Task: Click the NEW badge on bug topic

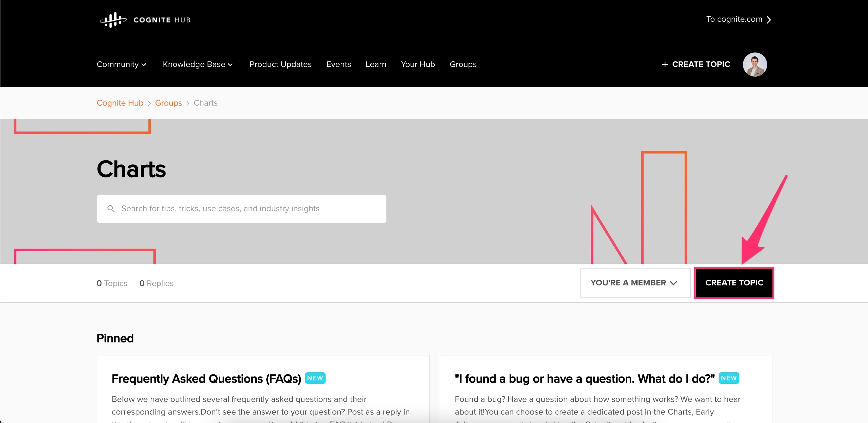Action: tap(728, 378)
